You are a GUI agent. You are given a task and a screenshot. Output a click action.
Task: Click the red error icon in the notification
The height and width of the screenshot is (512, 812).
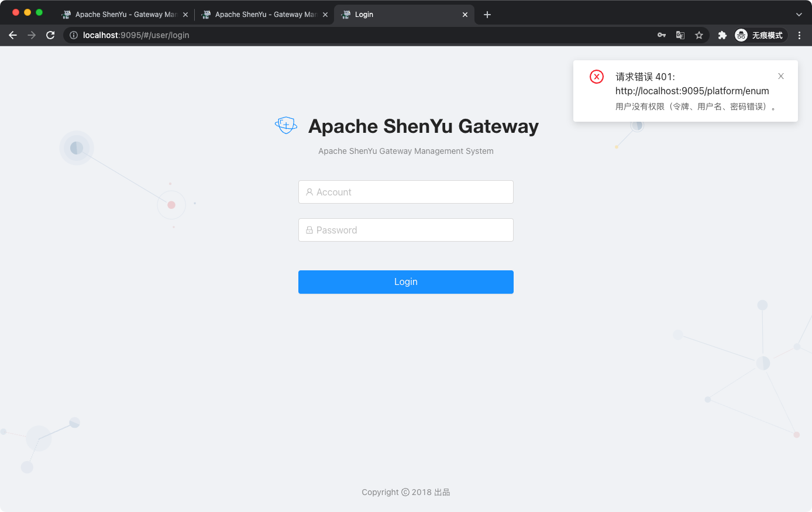pos(596,77)
